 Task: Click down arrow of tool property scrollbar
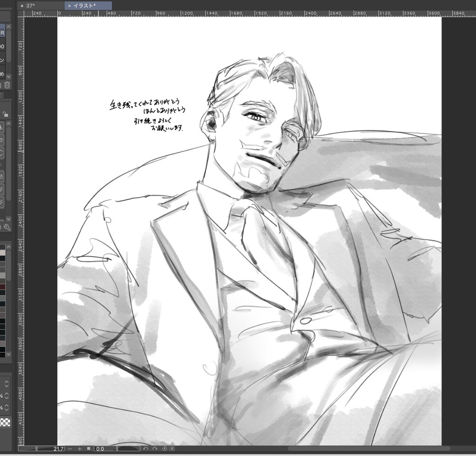click(x=9, y=219)
